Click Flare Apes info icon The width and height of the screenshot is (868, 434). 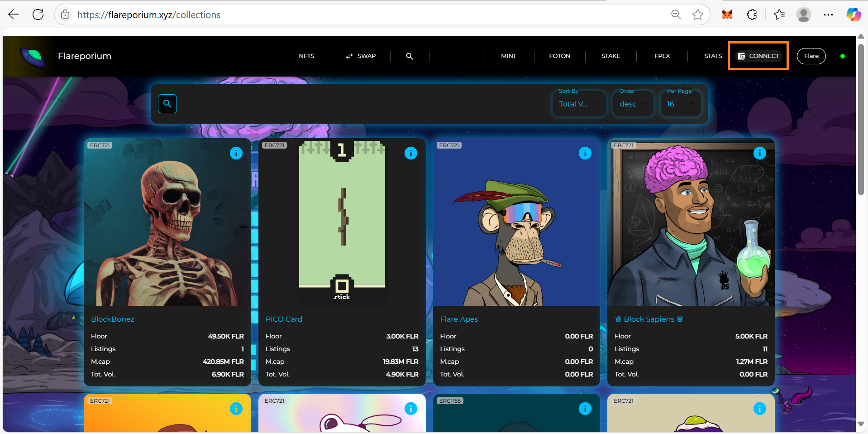point(585,153)
